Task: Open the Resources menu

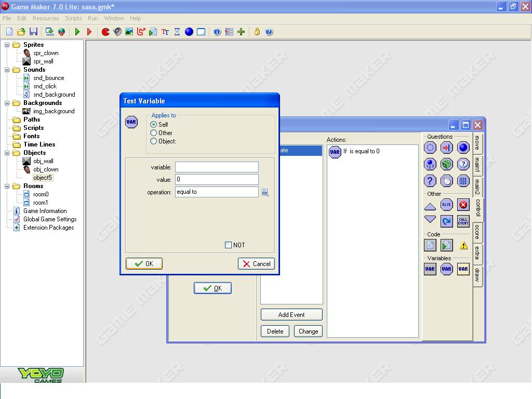Action: click(46, 18)
